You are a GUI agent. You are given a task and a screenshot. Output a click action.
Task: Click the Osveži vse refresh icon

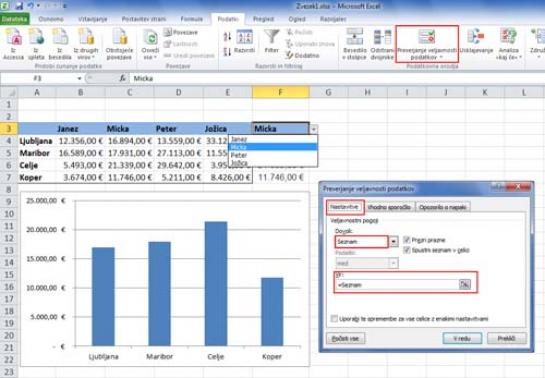(151, 38)
